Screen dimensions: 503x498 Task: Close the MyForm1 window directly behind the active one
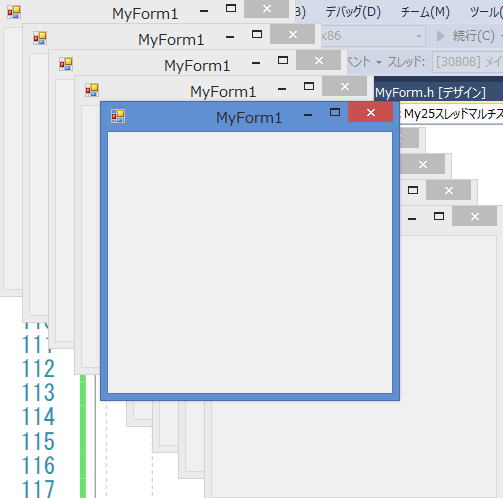click(345, 86)
